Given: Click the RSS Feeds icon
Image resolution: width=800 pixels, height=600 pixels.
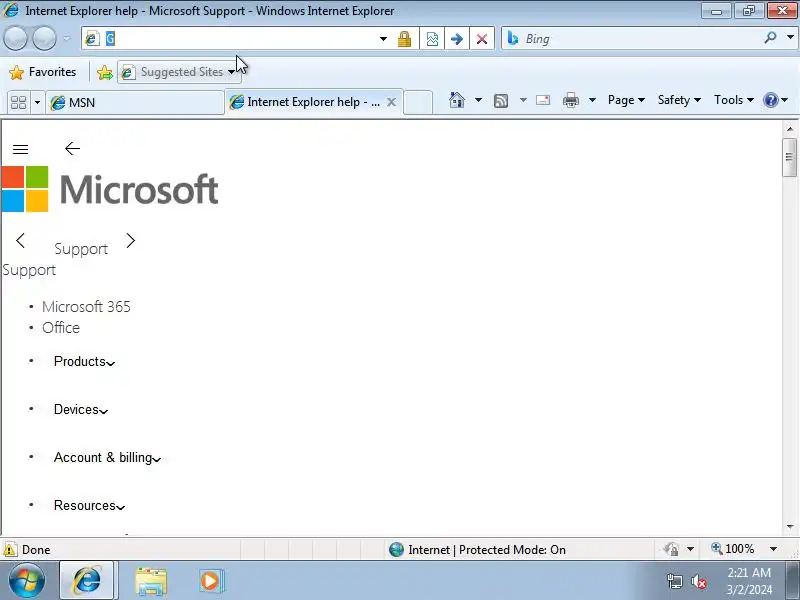Looking at the screenshot, I should point(501,101).
